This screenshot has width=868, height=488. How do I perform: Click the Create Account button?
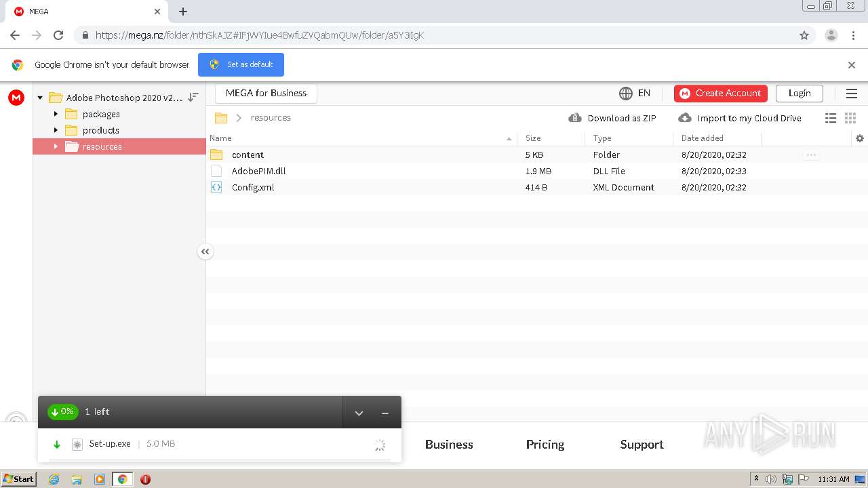[721, 94]
